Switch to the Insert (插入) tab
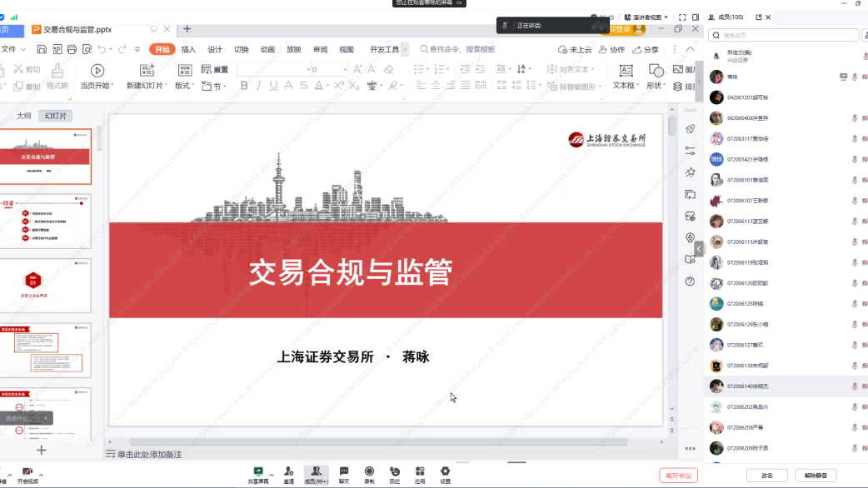 (188, 49)
